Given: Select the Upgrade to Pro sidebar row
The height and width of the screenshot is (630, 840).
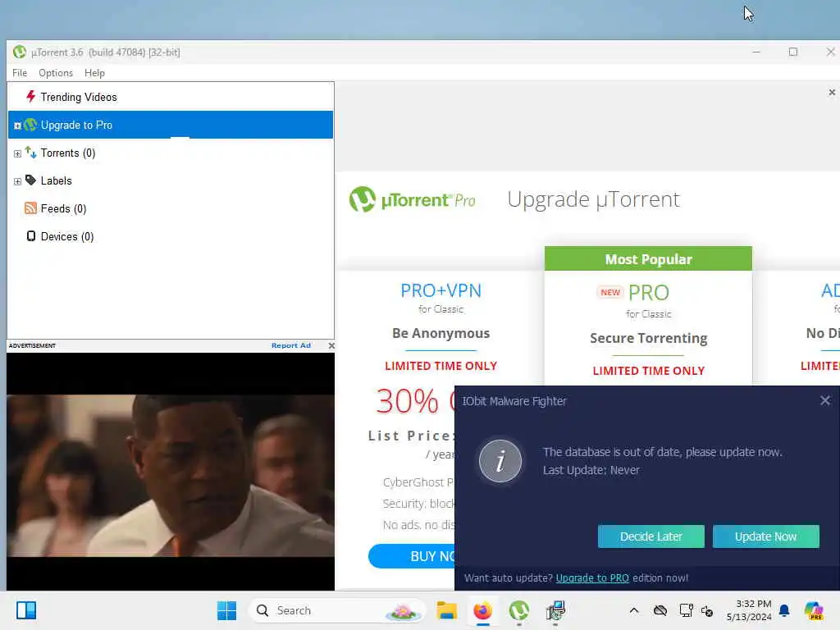Looking at the screenshot, I should [x=171, y=125].
